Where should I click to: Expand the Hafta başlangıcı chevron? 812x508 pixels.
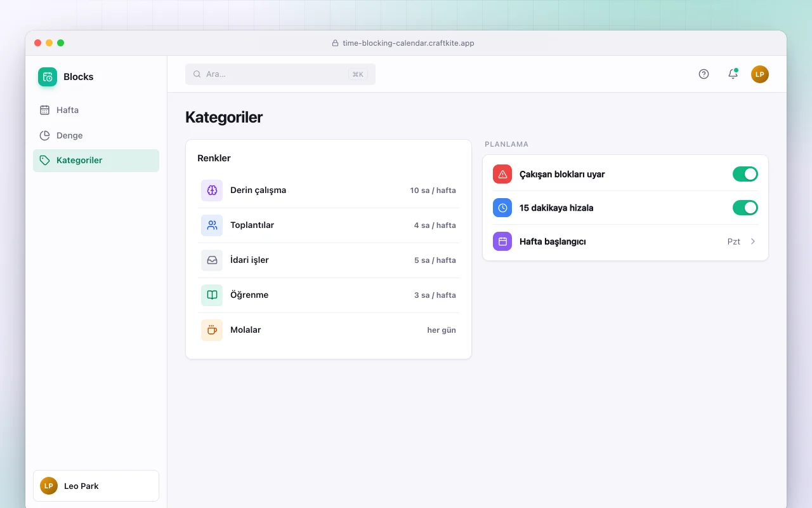point(753,241)
